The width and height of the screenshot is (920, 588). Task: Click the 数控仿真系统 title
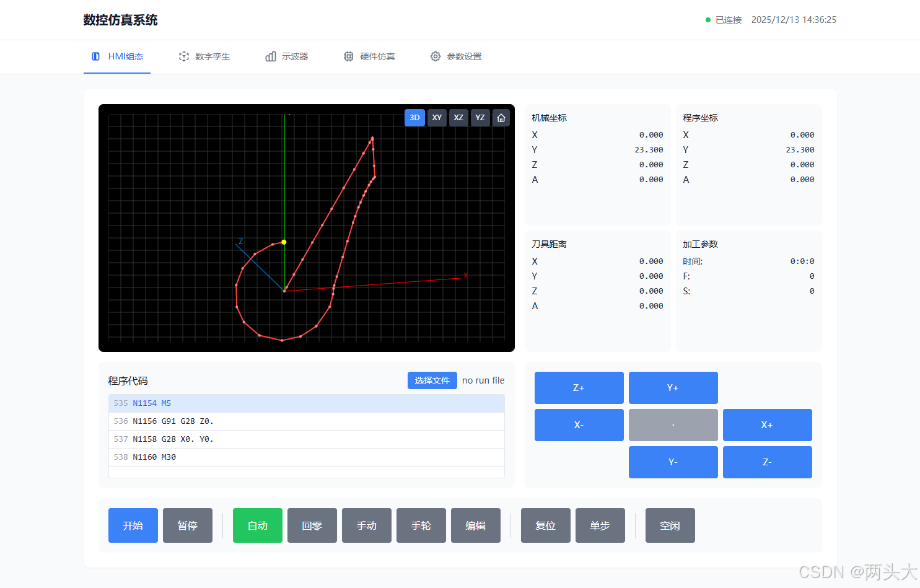[x=121, y=20]
